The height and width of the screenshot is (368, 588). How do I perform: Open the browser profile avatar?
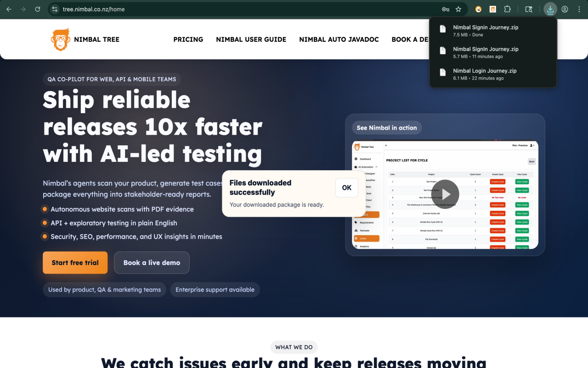coord(565,9)
